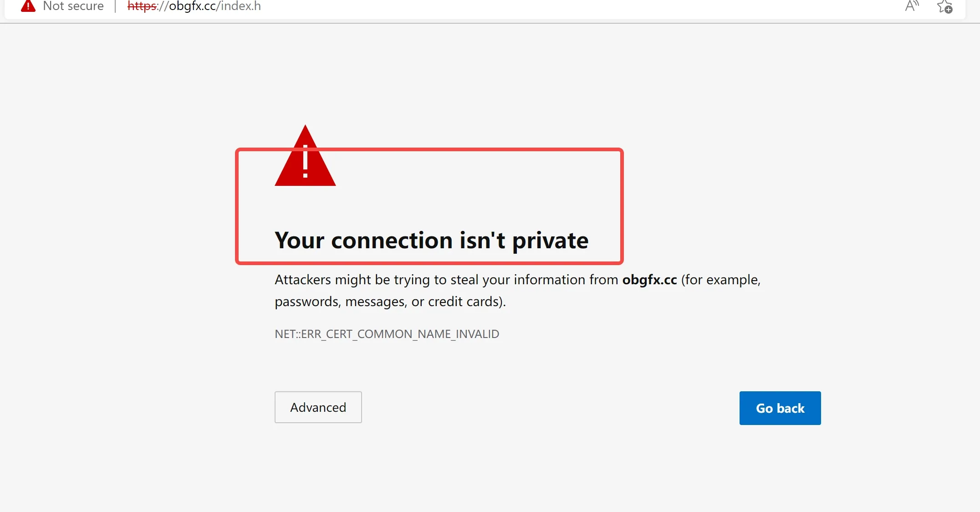This screenshot has height=512, width=980.
Task: Select the "Not secure" label in address bar
Action: [x=73, y=6]
